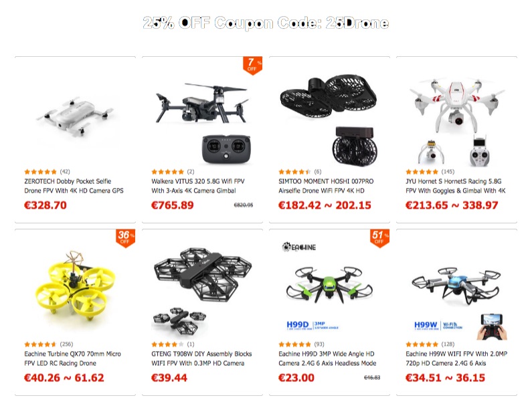Screen dimensions: 532x414
Task: Open Eachine H99W WIFI FPV title link
Action: [x=456, y=358]
